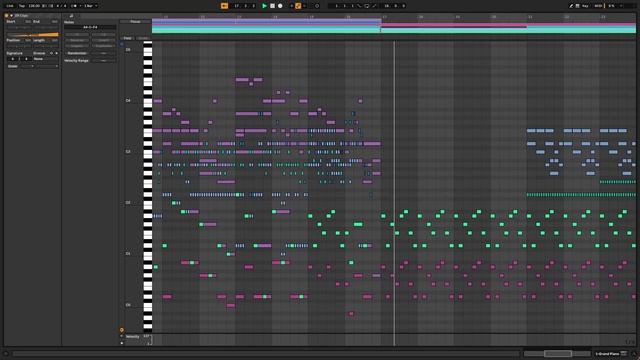Select the Notes tab icon
This screenshot has height=360, width=640.
(71, 16)
